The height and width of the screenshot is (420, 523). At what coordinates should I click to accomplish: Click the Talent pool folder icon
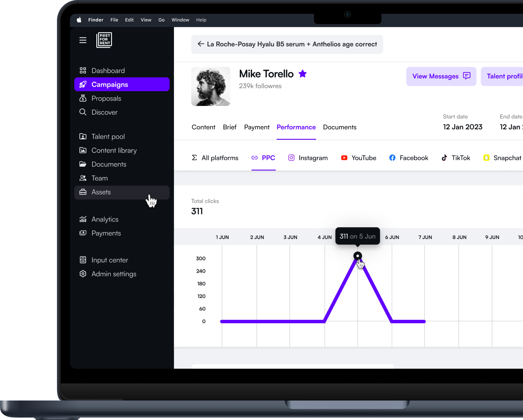click(x=83, y=136)
